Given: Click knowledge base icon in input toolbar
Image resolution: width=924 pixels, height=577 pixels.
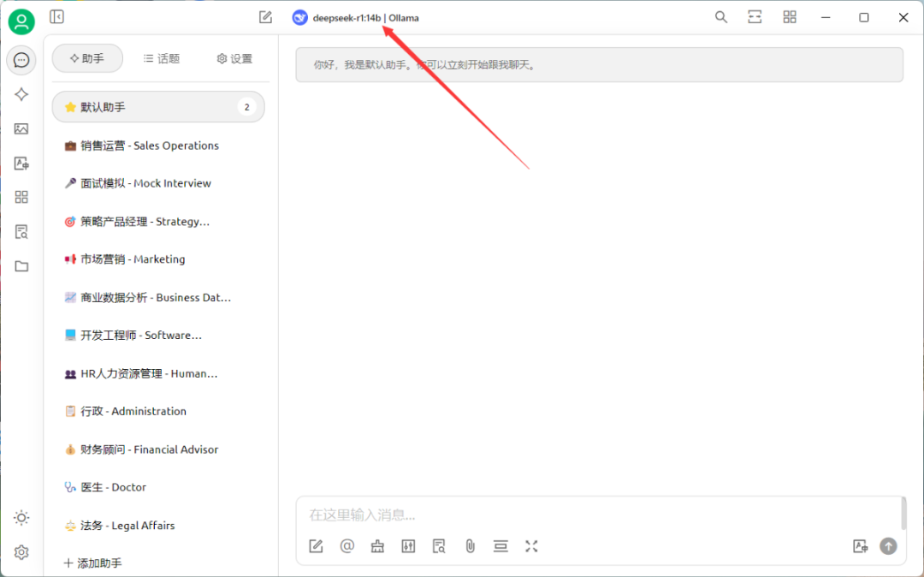Looking at the screenshot, I should [439, 546].
